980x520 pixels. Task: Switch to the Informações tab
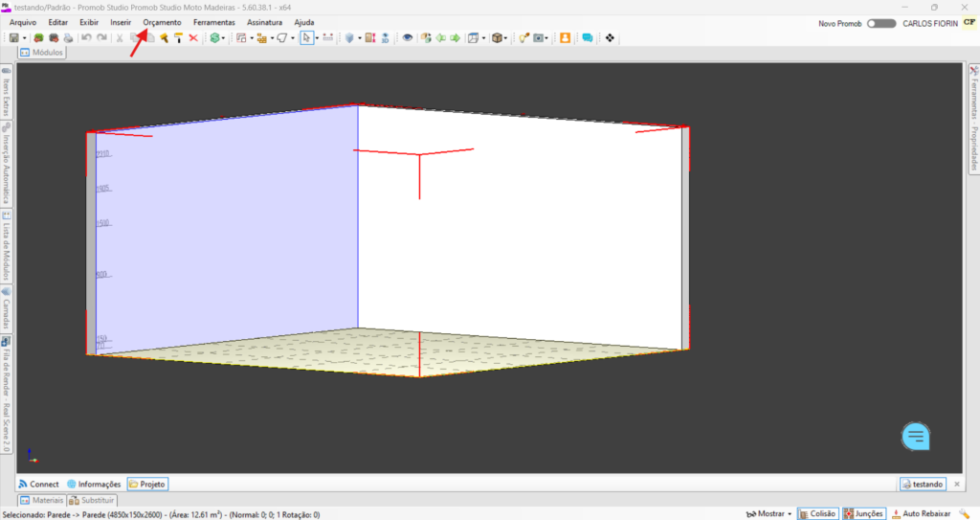point(94,485)
